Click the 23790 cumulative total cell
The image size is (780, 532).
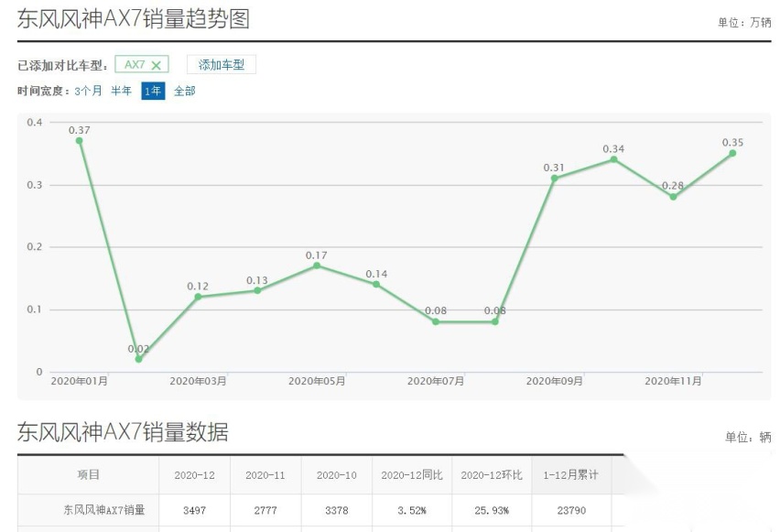(x=571, y=511)
